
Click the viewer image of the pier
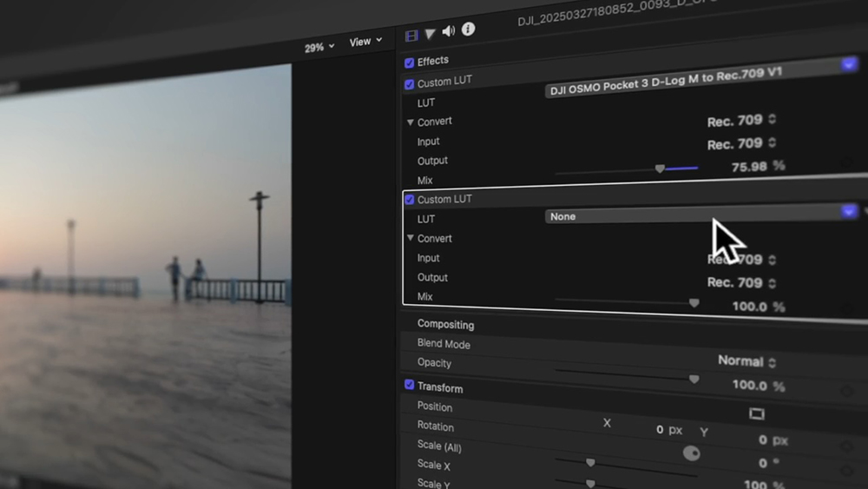(146, 277)
